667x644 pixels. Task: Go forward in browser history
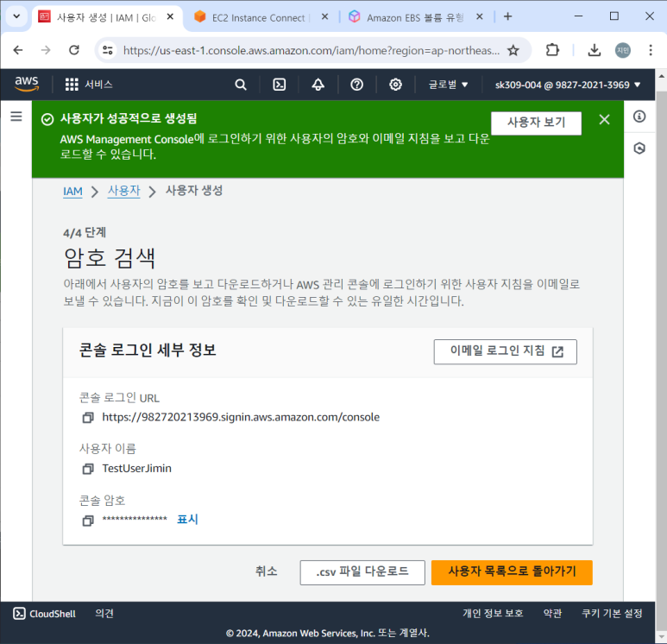pyautogui.click(x=46, y=50)
